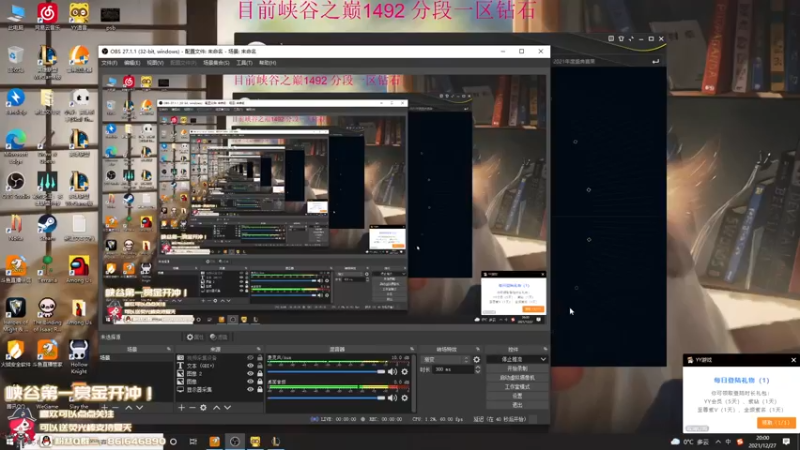The image size is (800, 450).
Task: Adjust 麦克风/Aux volume slider
Action: tap(327, 371)
